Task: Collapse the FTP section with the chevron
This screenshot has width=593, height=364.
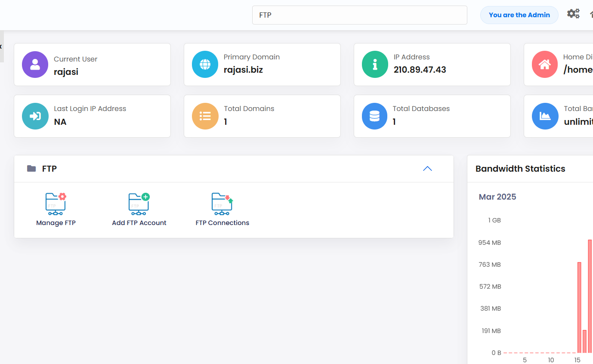Action: [427, 169]
